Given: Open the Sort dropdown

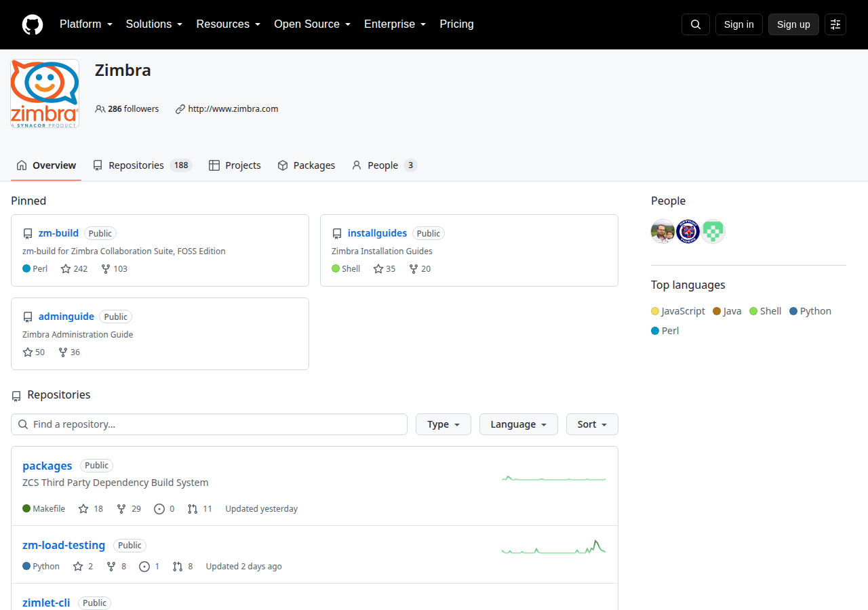Looking at the screenshot, I should [592, 424].
